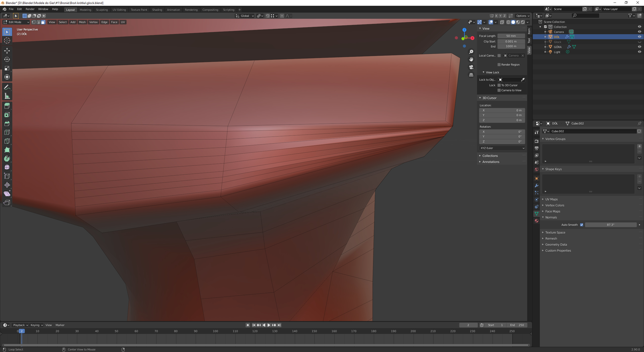Switch to the Sculpting workspace tab
This screenshot has height=352, width=644.
click(x=102, y=10)
